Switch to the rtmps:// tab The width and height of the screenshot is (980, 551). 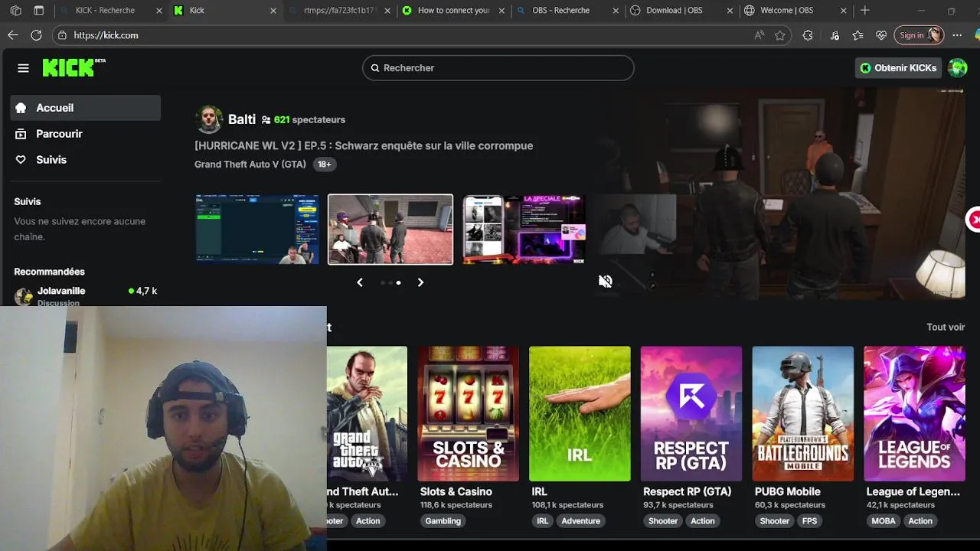pyautogui.click(x=340, y=11)
